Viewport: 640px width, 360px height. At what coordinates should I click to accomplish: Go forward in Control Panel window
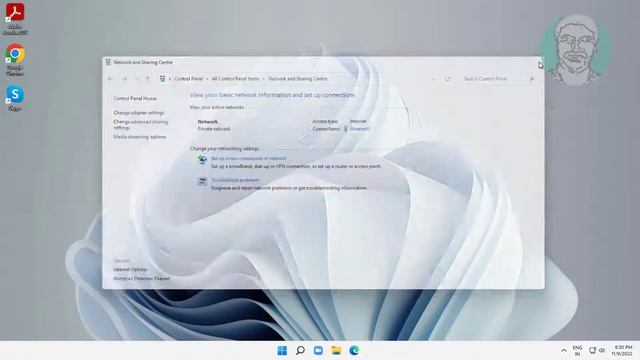(124, 79)
